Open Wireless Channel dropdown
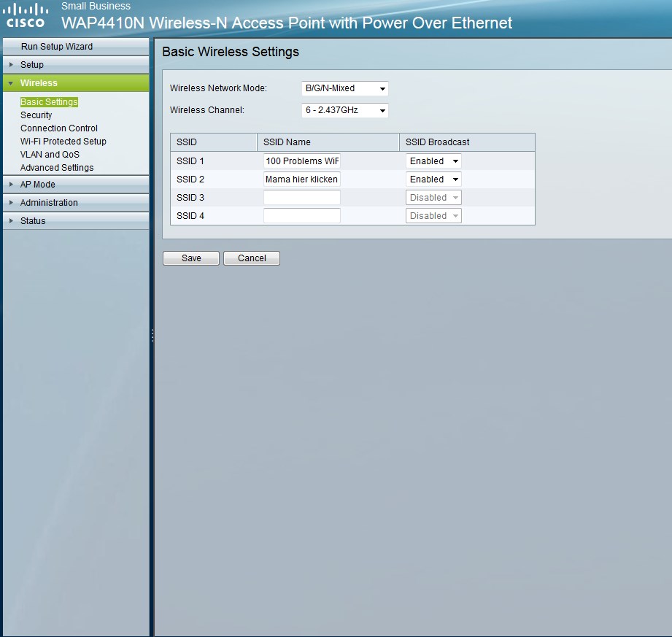The width and height of the screenshot is (672, 637). (x=344, y=110)
